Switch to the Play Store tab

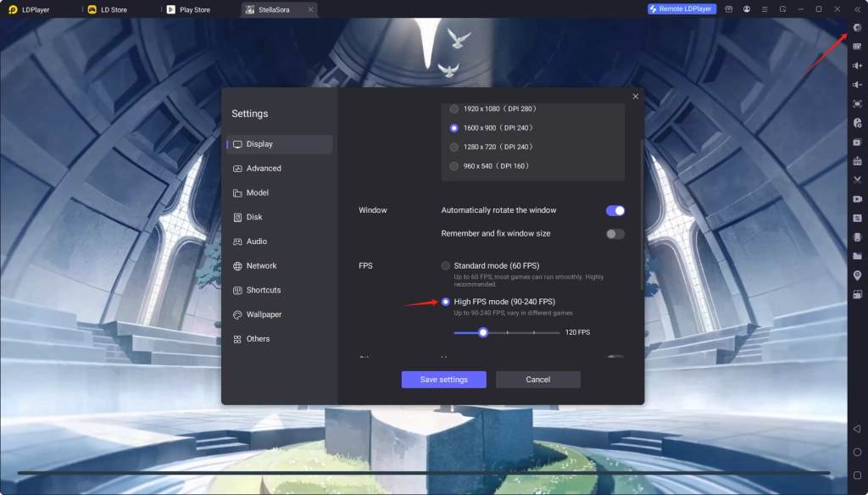point(193,9)
